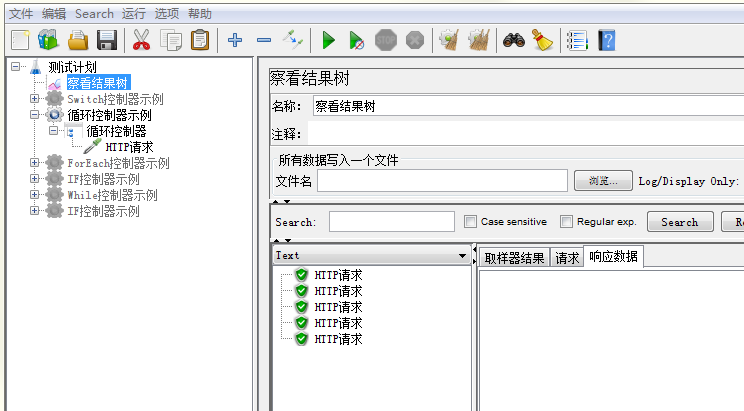The width and height of the screenshot is (744, 411).
Task: Open the Search menu
Action: point(94,14)
